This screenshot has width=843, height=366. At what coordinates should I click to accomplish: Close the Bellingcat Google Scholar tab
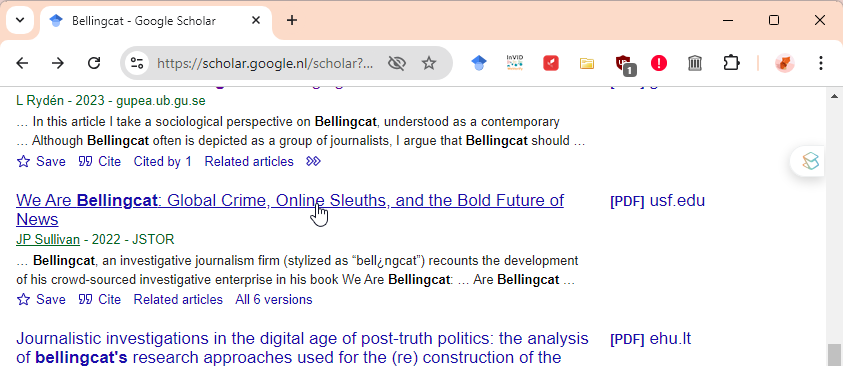[256, 20]
